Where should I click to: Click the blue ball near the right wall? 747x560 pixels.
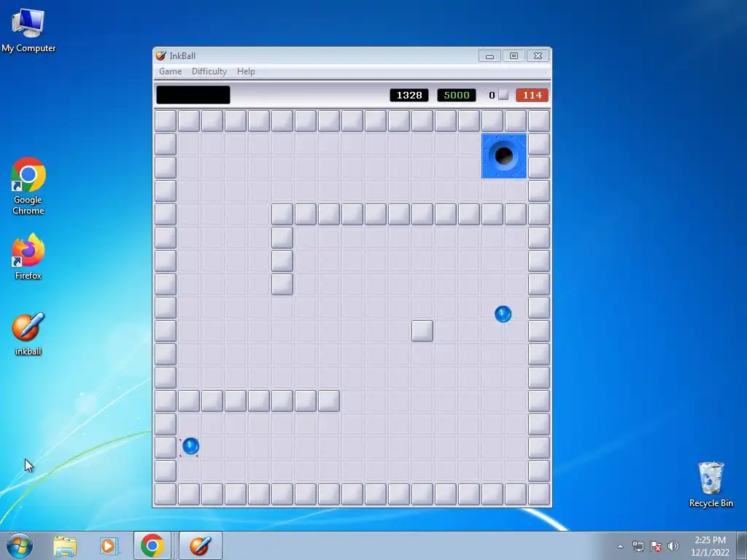click(x=503, y=314)
